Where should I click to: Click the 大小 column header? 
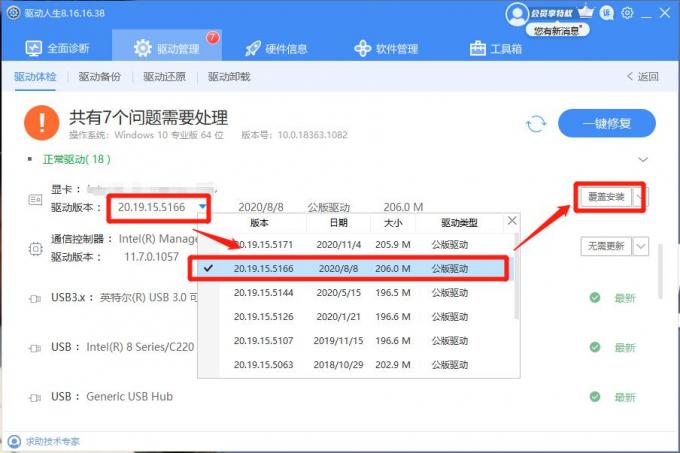(393, 223)
